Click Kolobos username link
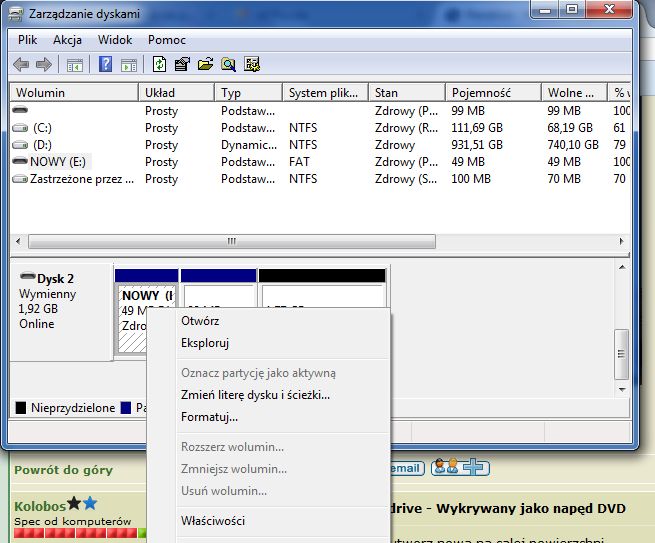Image resolution: width=655 pixels, height=543 pixels. click(40, 506)
